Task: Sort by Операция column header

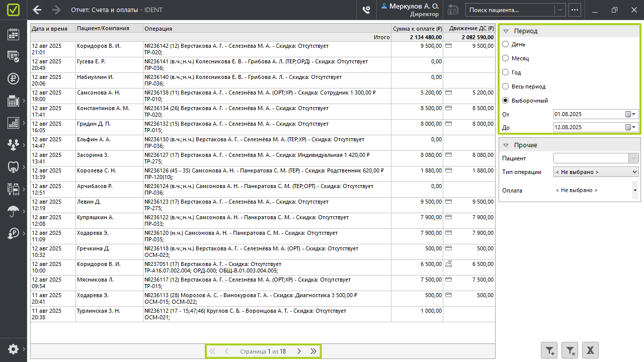Action: click(x=267, y=29)
